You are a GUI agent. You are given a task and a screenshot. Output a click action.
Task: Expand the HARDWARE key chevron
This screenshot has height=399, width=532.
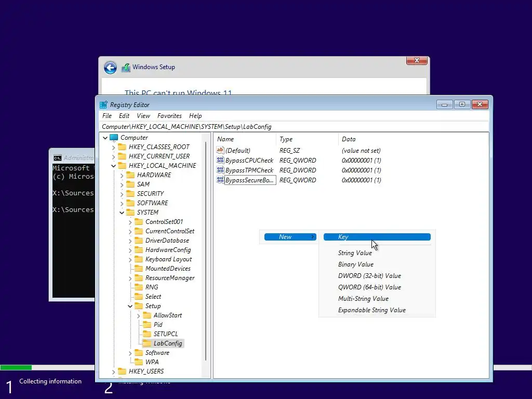[x=122, y=175]
